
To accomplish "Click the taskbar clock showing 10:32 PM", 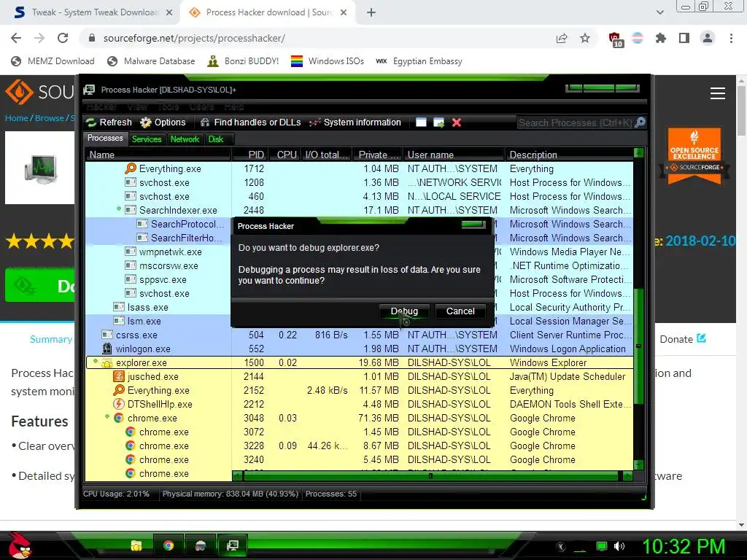I will click(684, 546).
